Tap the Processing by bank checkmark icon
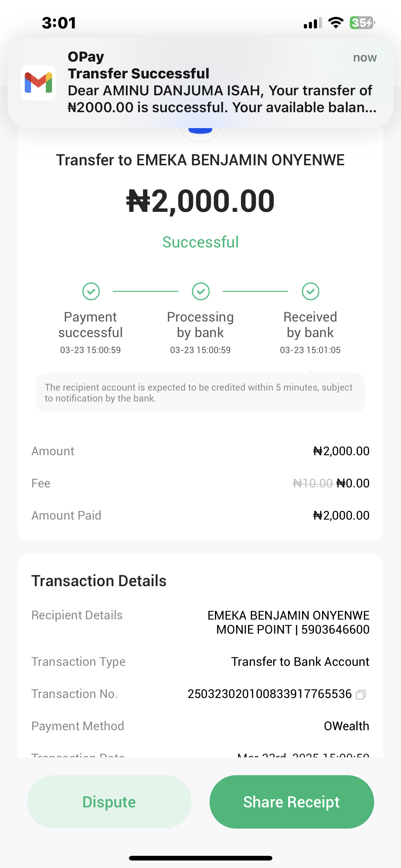The image size is (401, 868). [x=201, y=291]
